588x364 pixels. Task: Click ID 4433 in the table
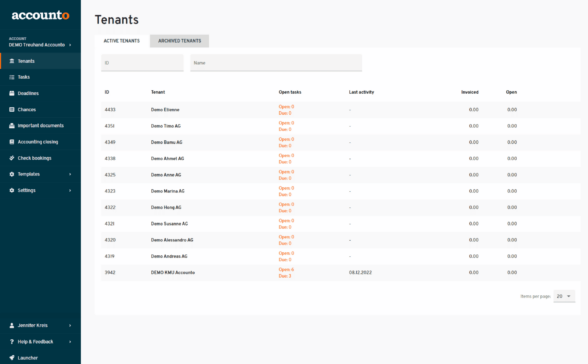coord(110,110)
